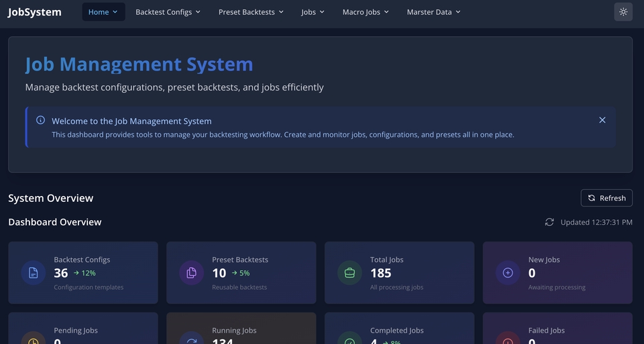This screenshot has height=344, width=644.
Task: Click the 'Dashboard Overview' heading
Action: 54,222
